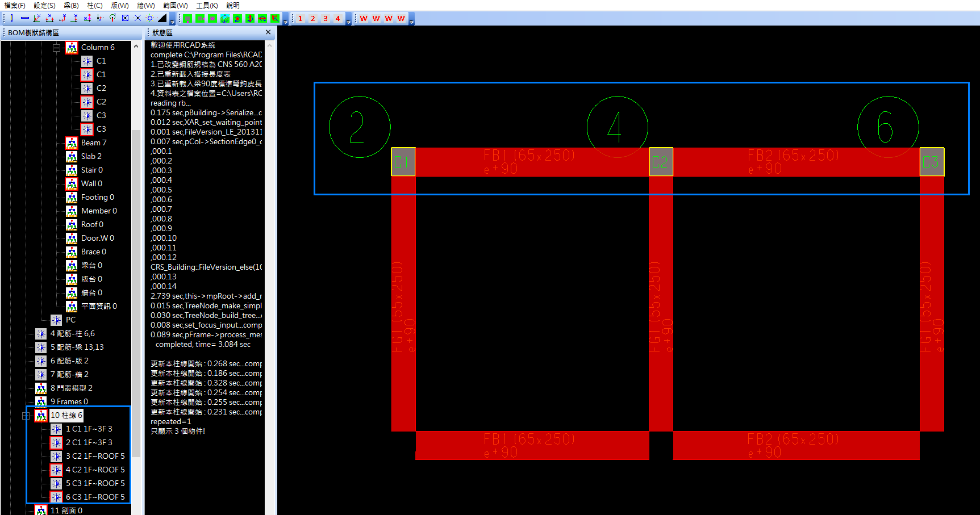Click the icon beside 10 柱線 6

(41, 415)
